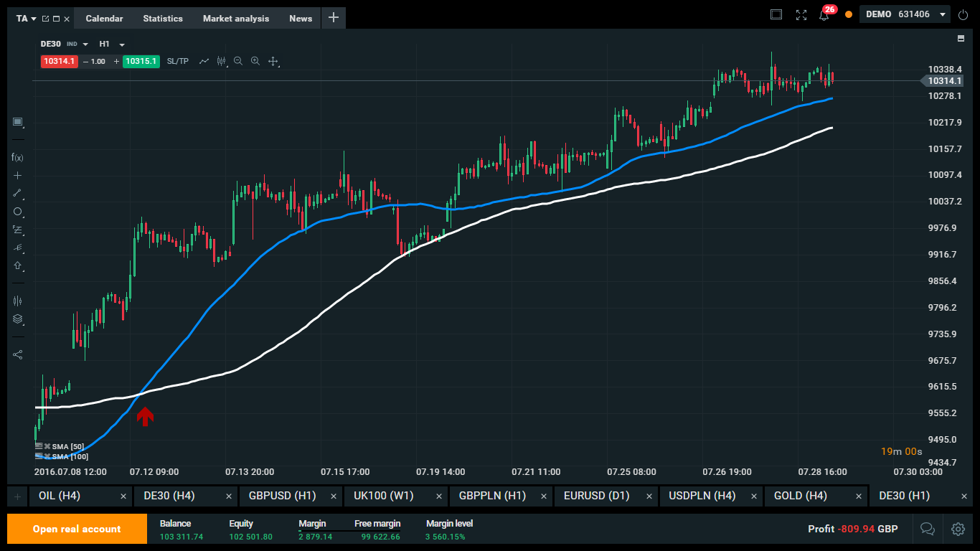Viewport: 980px width, 551px height.
Task: Open the notifications bell with 26 alerts
Action: point(824,15)
